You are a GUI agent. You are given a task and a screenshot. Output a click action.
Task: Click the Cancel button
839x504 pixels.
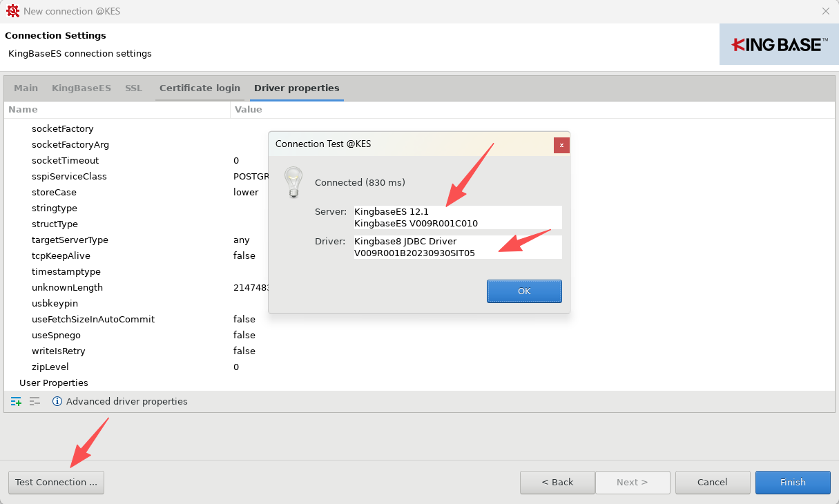(712, 483)
